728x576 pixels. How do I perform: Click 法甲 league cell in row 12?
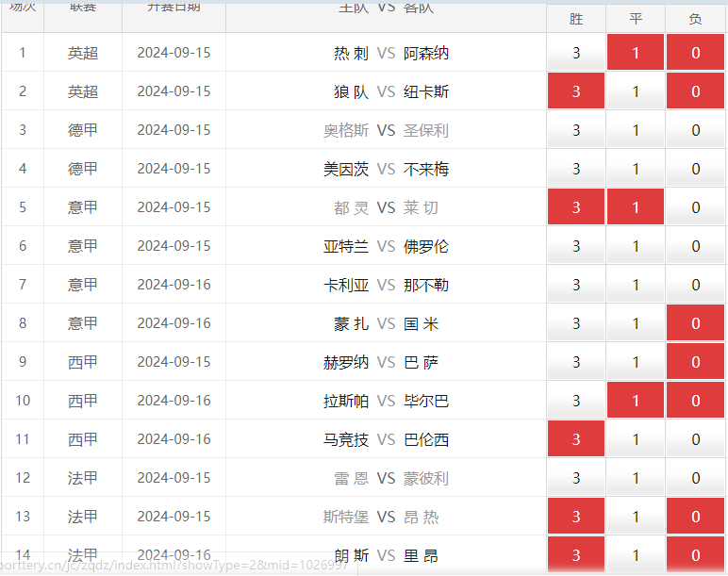[83, 478]
